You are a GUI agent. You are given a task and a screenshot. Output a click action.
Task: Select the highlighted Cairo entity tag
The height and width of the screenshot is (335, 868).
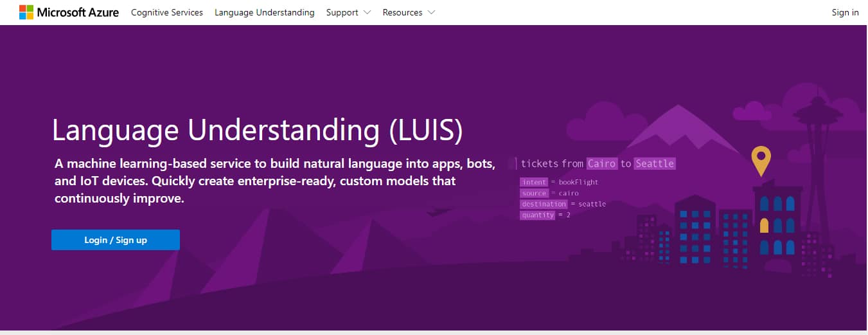[x=602, y=163]
